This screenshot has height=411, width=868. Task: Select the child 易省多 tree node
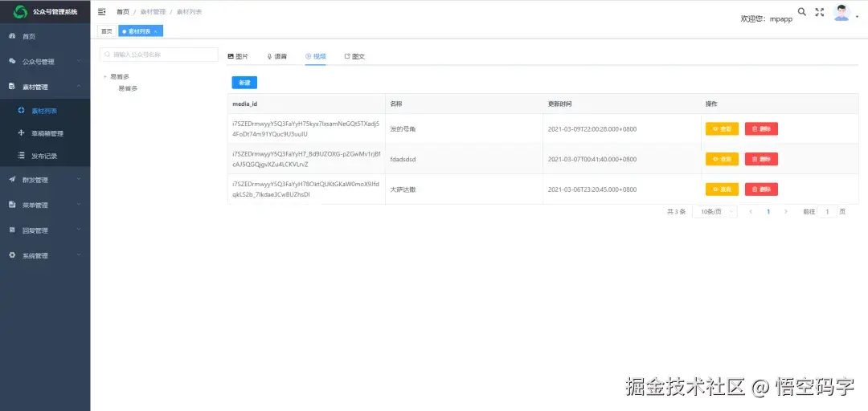tap(128, 88)
